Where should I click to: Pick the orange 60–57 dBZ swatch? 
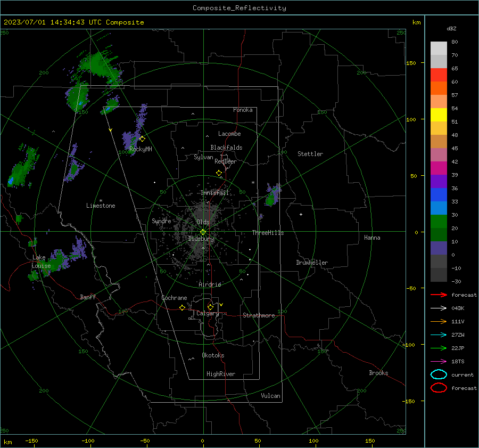click(x=439, y=88)
